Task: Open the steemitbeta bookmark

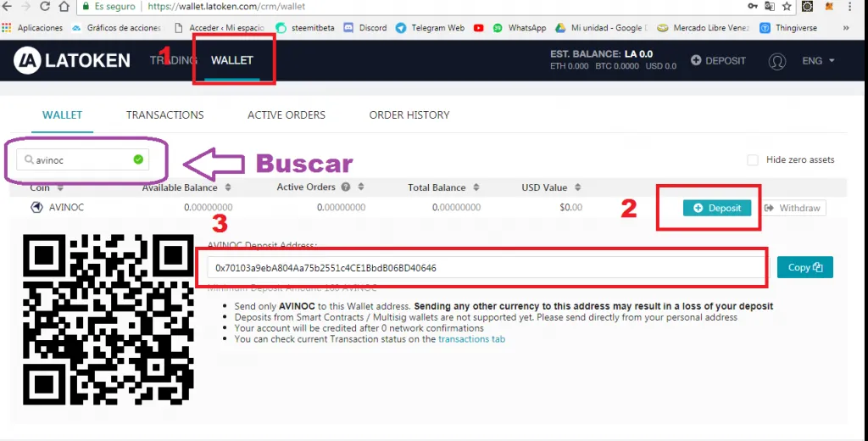Action: point(305,28)
